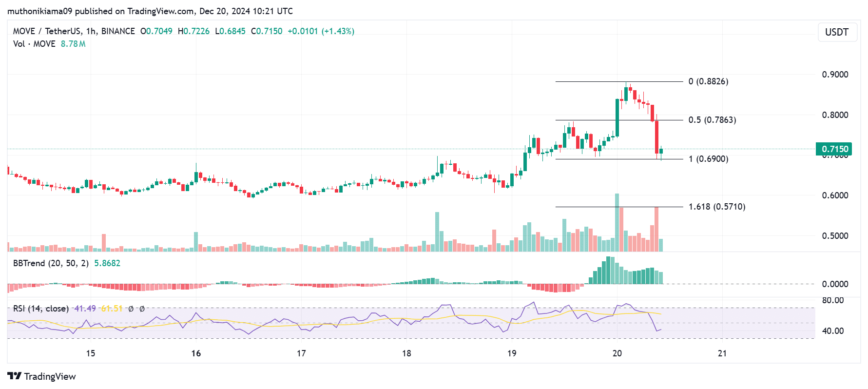
Task: Click the Vol · MOVE indicator legend
Action: [x=34, y=44]
